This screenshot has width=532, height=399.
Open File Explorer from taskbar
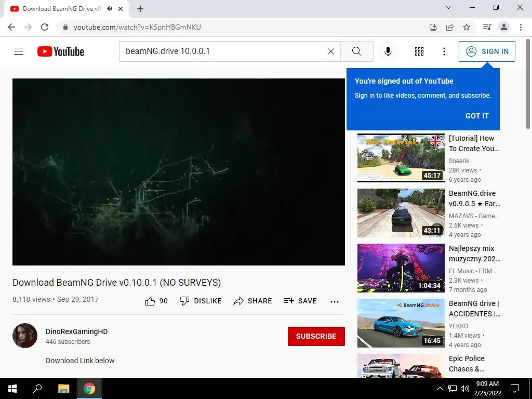63,389
